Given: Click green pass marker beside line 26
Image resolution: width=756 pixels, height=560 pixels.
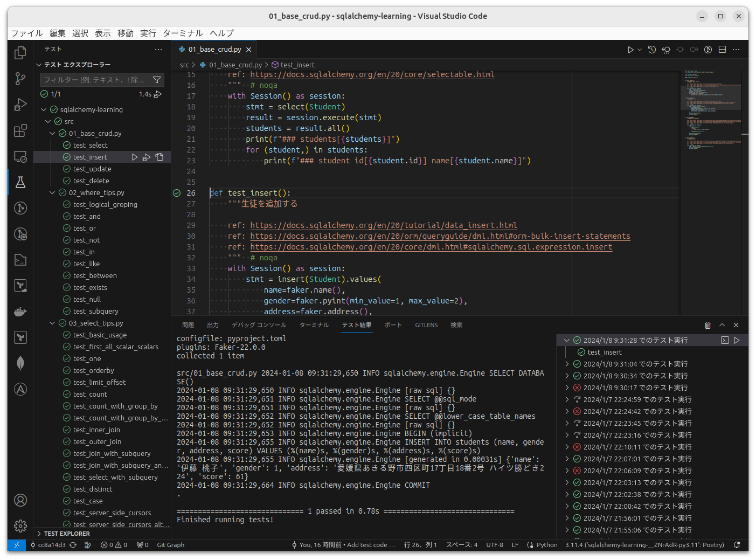Looking at the screenshot, I should (x=177, y=193).
